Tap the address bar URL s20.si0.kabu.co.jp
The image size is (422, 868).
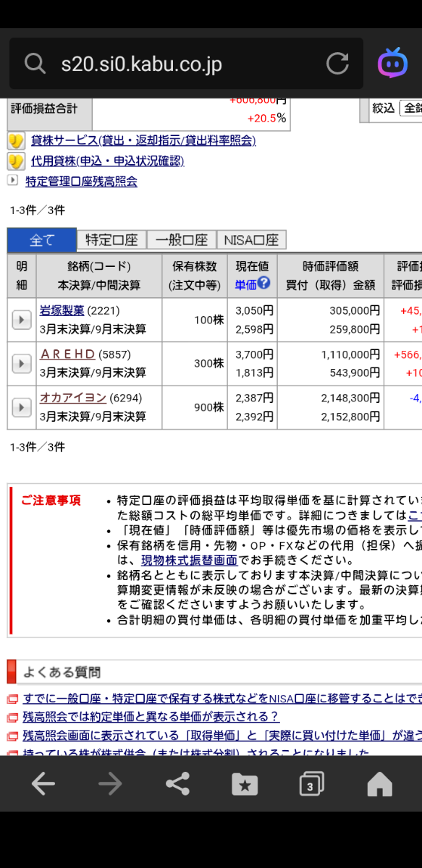click(141, 64)
